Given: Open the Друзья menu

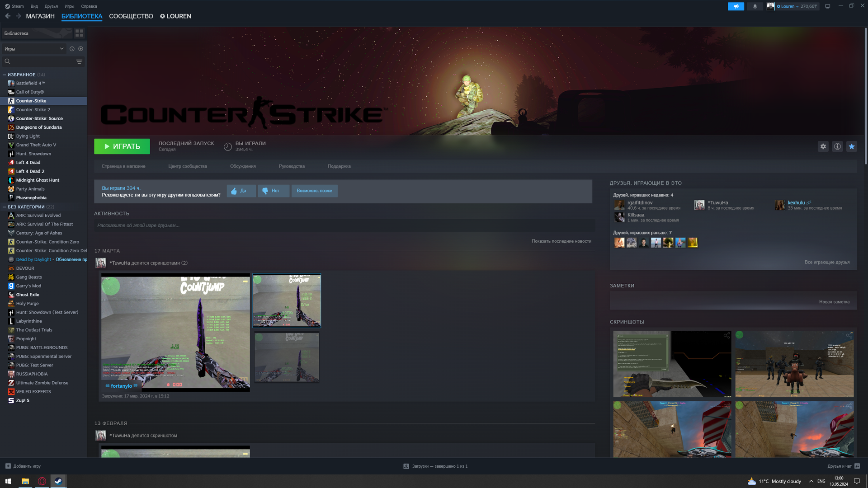Looking at the screenshot, I should [x=51, y=6].
